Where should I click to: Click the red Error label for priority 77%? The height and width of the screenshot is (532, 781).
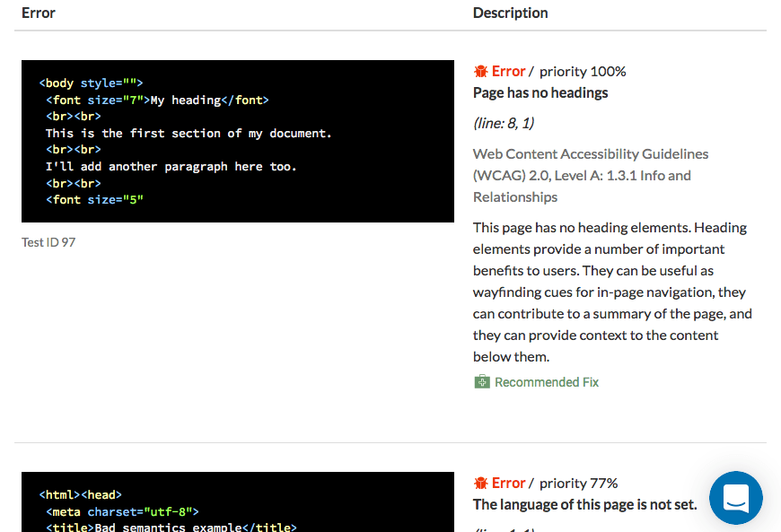(508, 483)
